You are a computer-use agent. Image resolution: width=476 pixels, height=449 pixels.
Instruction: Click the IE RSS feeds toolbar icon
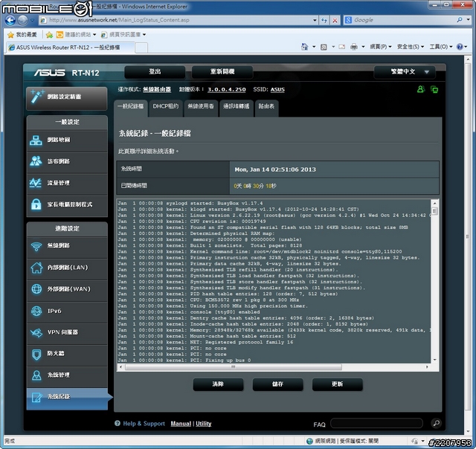(324, 47)
